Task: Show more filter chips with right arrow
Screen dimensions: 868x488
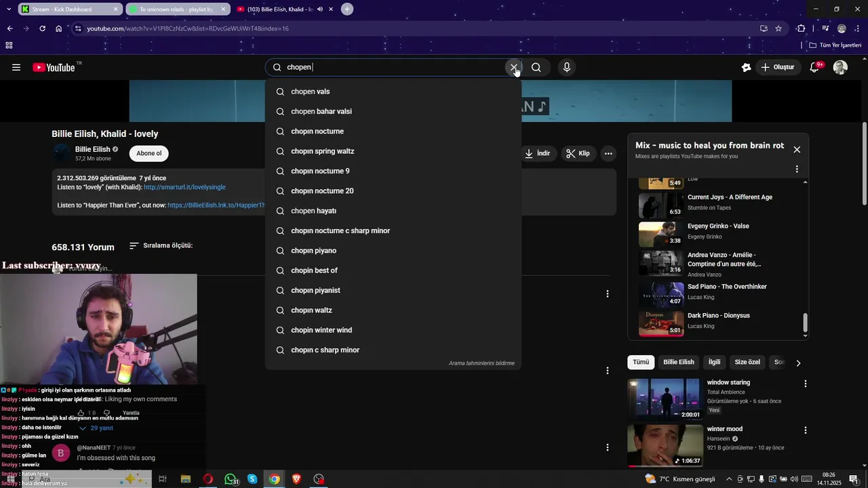Action: [798, 363]
